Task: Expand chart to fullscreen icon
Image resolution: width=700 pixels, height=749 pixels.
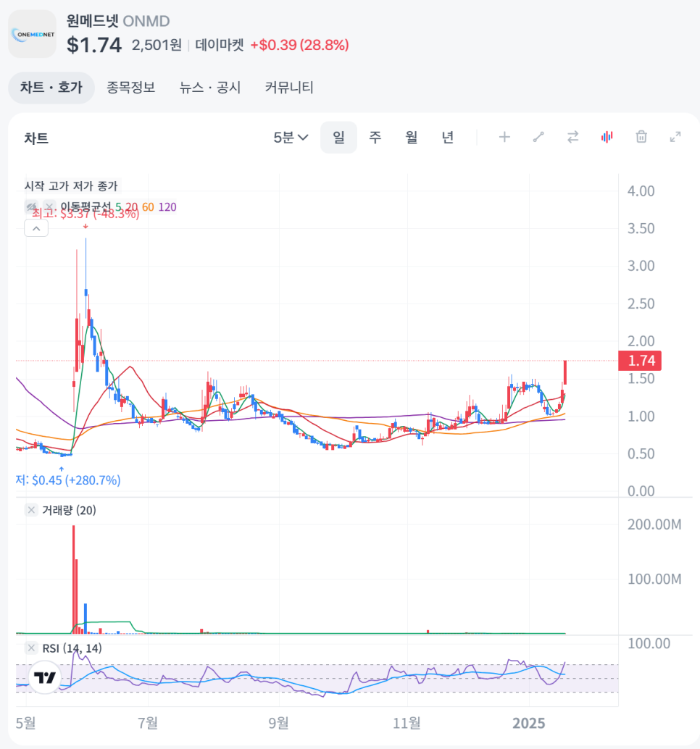Action: click(675, 138)
